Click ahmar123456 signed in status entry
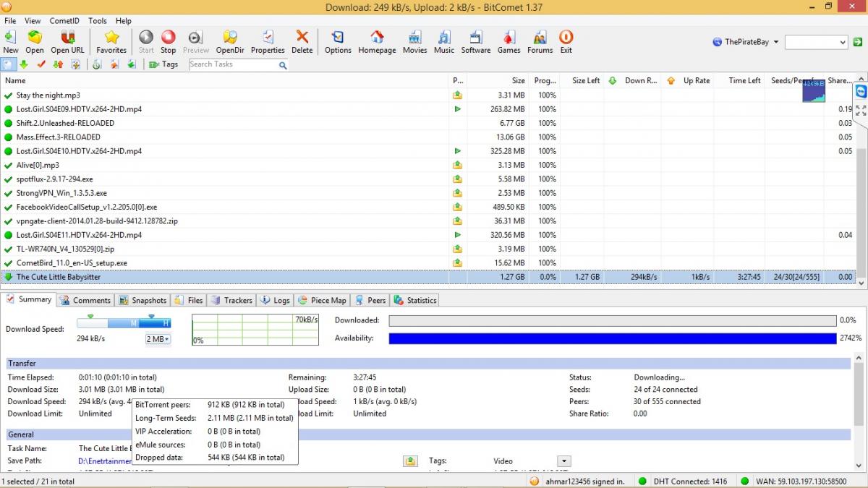 click(x=577, y=481)
